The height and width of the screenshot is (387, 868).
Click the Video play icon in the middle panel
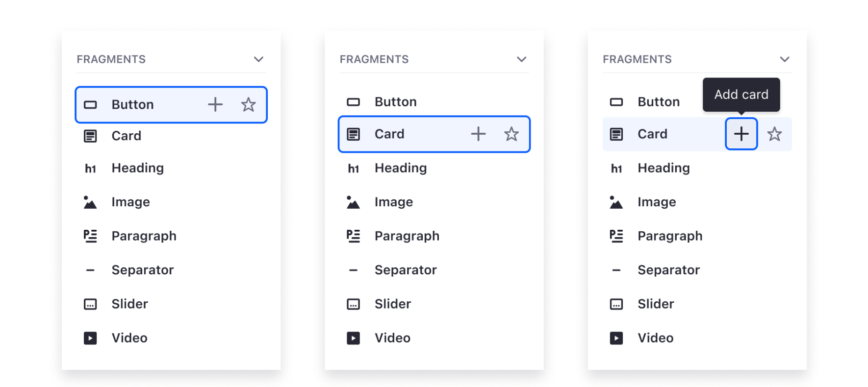click(x=353, y=338)
